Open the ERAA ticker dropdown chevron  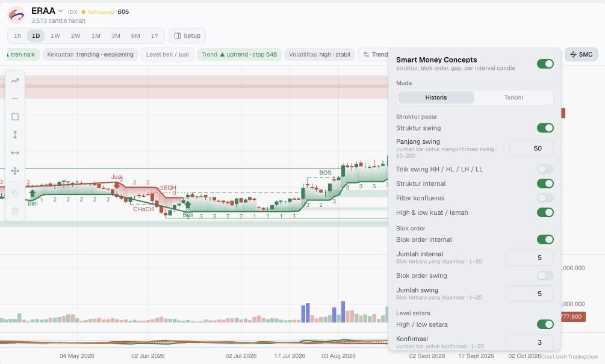coord(60,11)
